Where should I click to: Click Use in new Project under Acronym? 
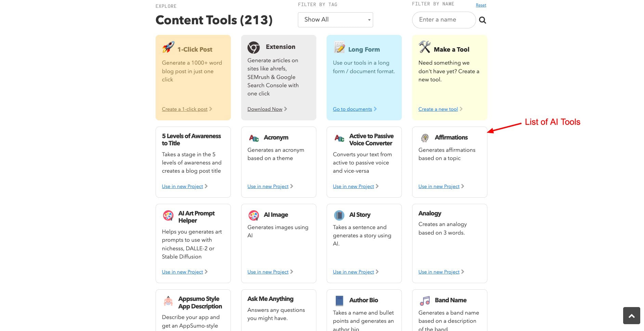click(x=268, y=186)
